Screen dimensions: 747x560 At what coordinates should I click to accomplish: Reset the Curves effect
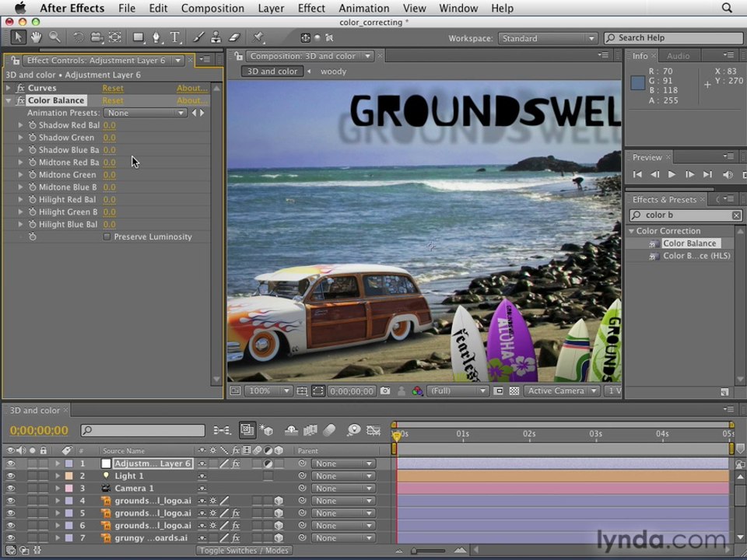coord(113,88)
